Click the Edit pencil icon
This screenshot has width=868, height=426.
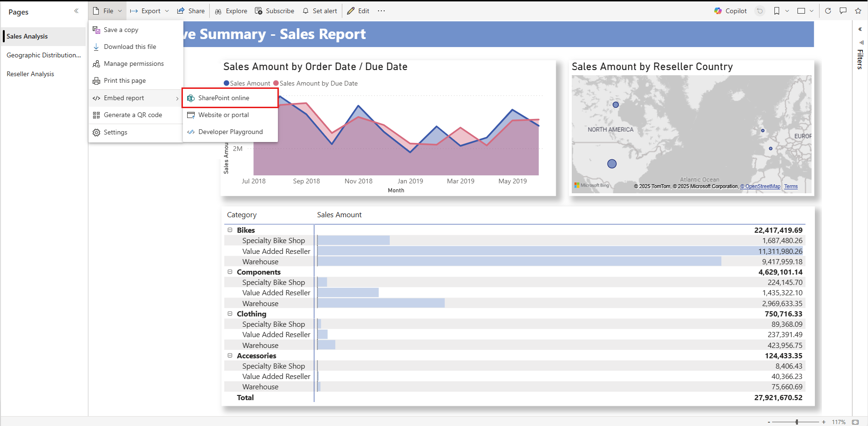point(358,10)
